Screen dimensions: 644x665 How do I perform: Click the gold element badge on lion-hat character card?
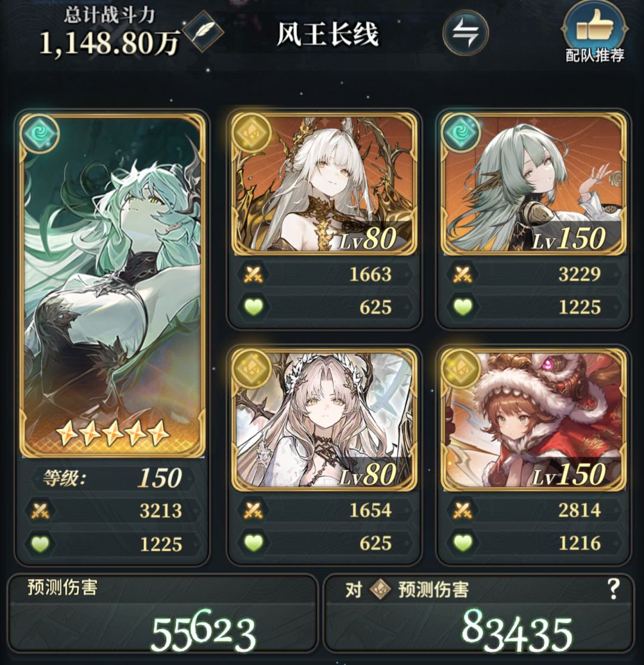(461, 368)
